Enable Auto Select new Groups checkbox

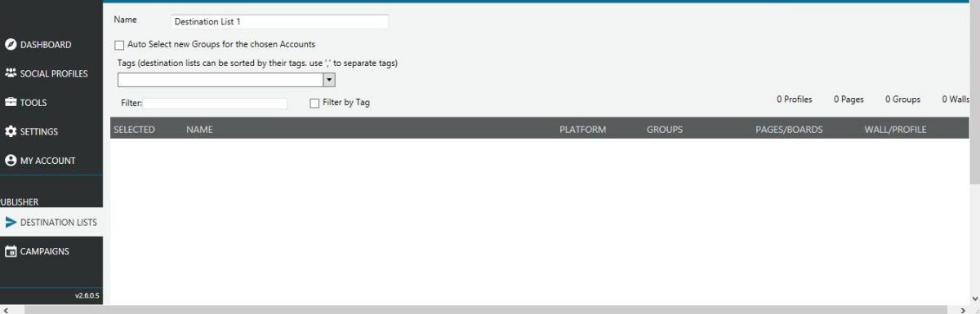point(120,45)
